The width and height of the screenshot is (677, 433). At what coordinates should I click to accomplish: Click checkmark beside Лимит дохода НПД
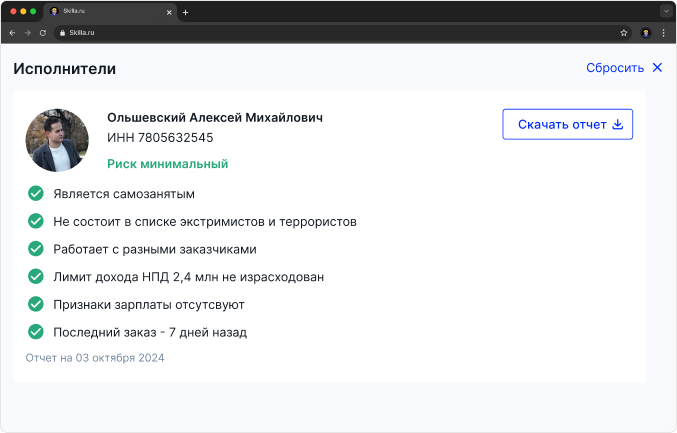tap(36, 276)
